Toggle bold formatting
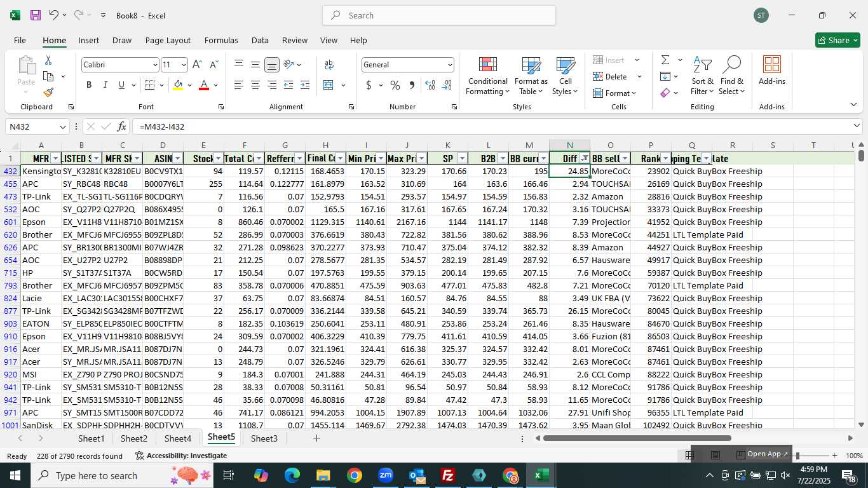 point(89,85)
